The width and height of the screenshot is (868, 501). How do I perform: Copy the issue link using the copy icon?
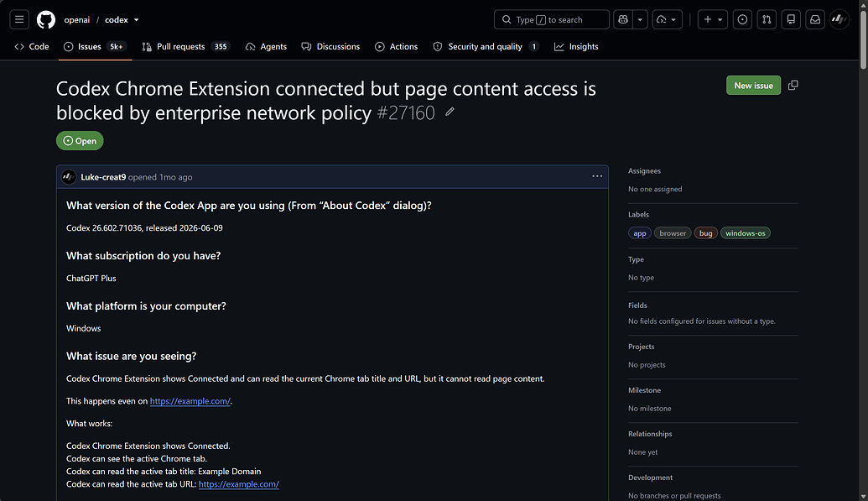(x=793, y=86)
